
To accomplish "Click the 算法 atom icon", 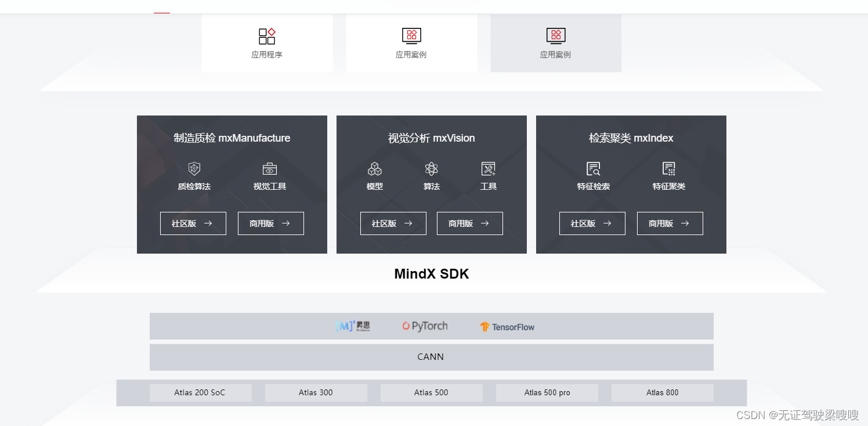I will coord(431,169).
